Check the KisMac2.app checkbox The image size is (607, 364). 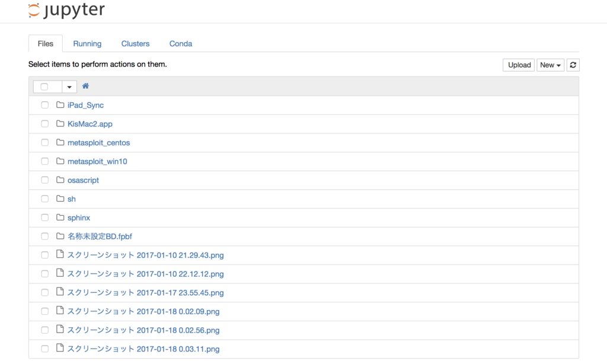click(45, 123)
